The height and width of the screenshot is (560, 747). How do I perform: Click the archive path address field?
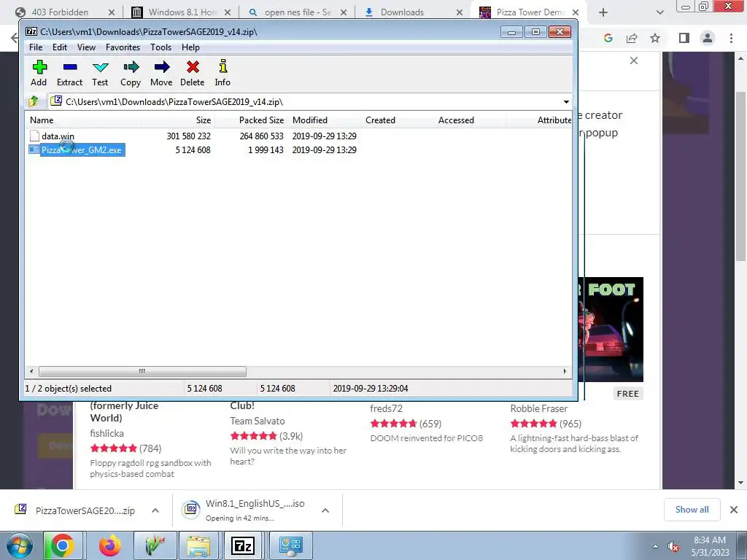coord(305,102)
